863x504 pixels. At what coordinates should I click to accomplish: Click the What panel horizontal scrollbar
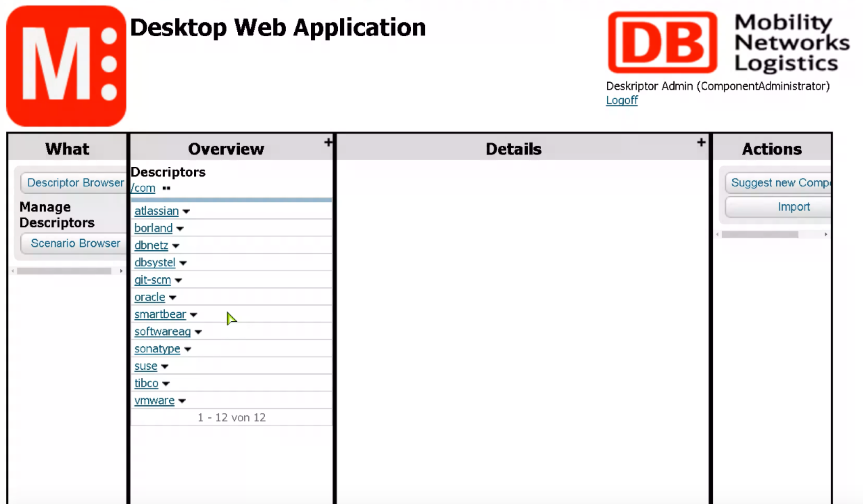pos(64,271)
